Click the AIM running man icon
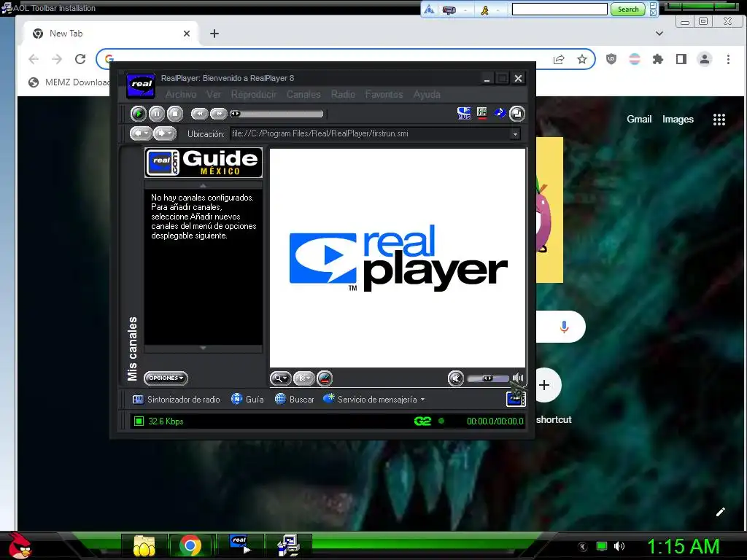This screenshot has width=747, height=560. [x=484, y=9]
